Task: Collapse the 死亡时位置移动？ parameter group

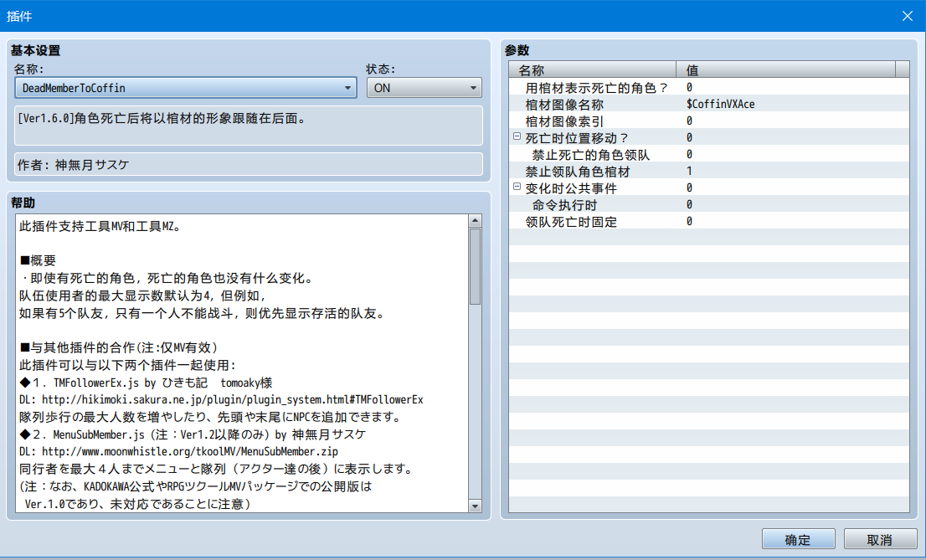Action: [517, 136]
